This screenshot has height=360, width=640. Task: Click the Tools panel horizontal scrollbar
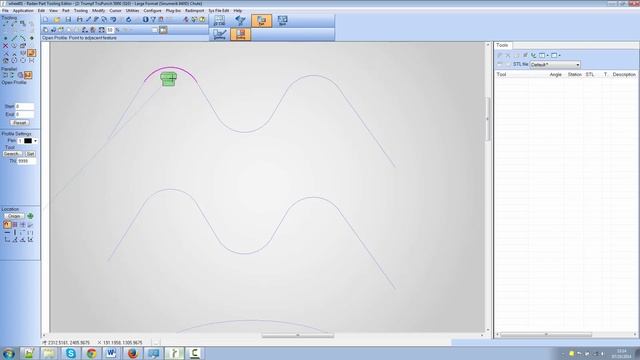(546, 335)
